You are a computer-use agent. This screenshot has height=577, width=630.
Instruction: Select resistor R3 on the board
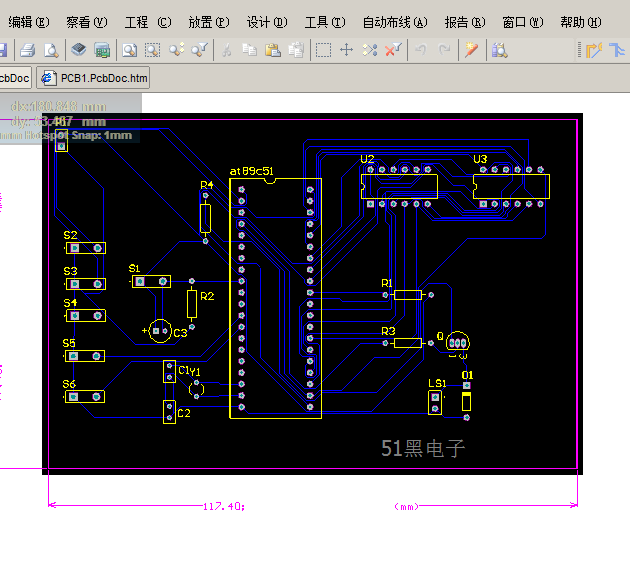(x=408, y=343)
